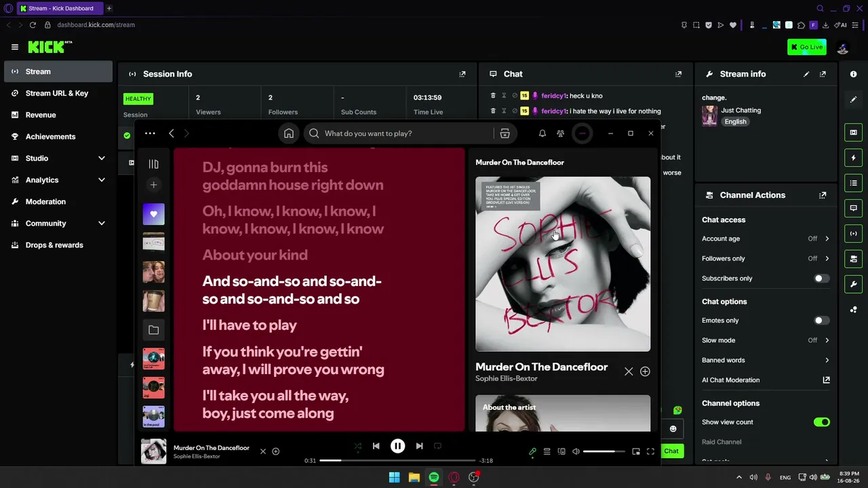Open Spotify from Windows taskbar
Image resolution: width=868 pixels, height=488 pixels.
click(x=434, y=477)
